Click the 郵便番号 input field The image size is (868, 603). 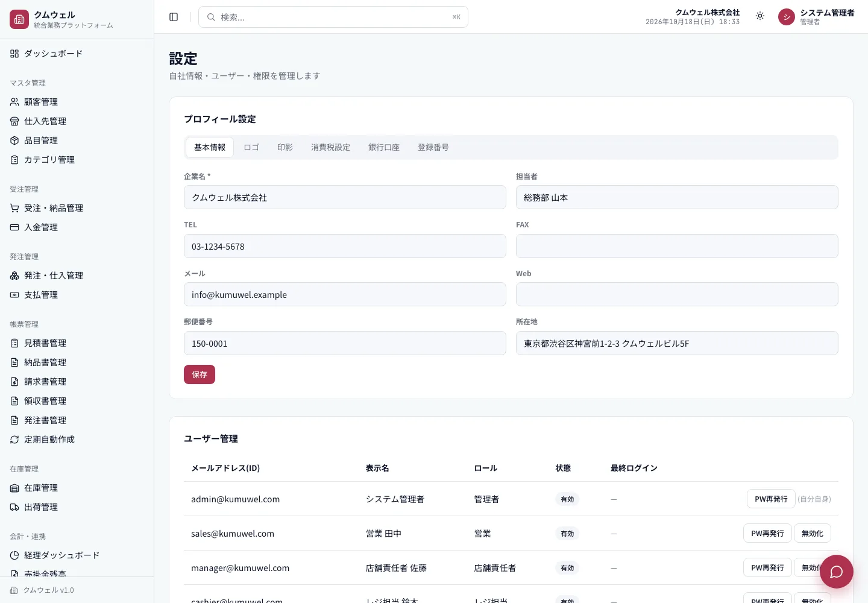[x=345, y=343]
